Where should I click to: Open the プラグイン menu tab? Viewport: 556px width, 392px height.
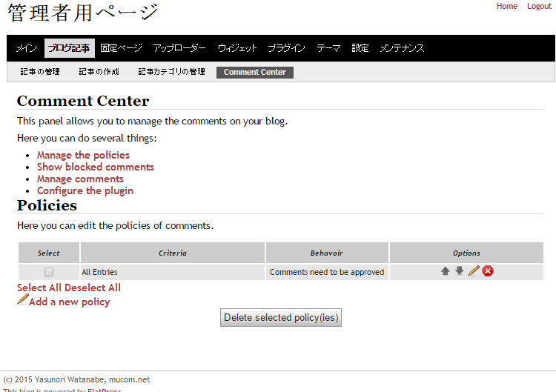point(286,48)
